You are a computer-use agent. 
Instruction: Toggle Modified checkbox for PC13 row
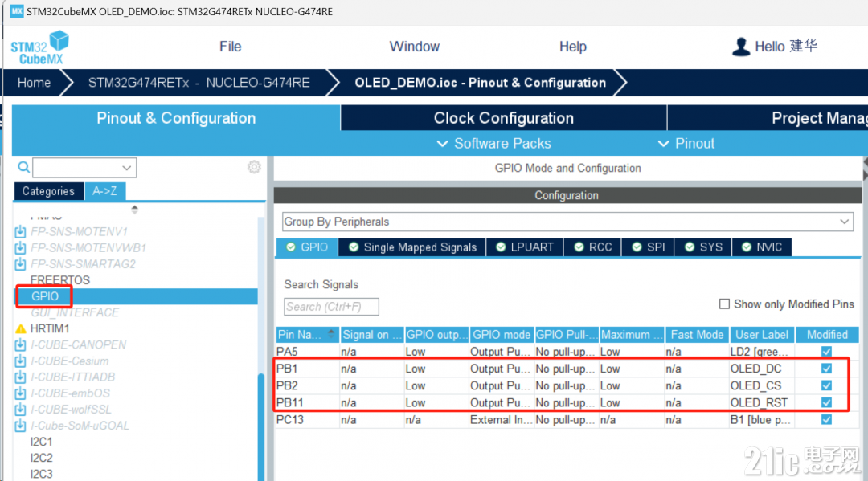[x=826, y=420]
